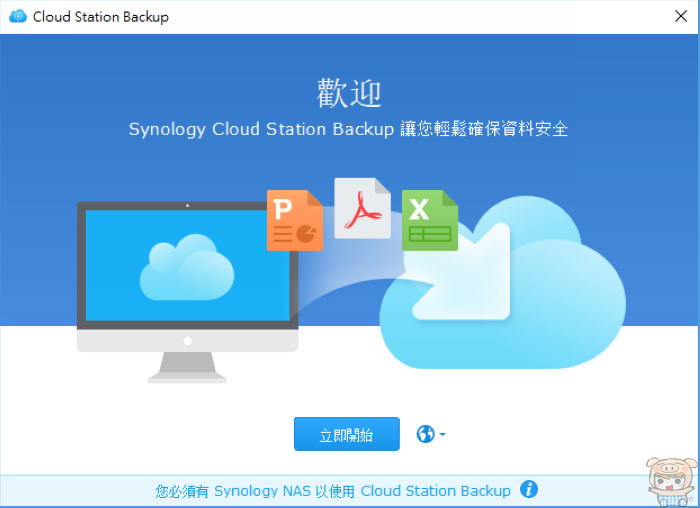Click the computer monitor illustration
The height and width of the screenshot is (508, 700).
click(x=188, y=292)
